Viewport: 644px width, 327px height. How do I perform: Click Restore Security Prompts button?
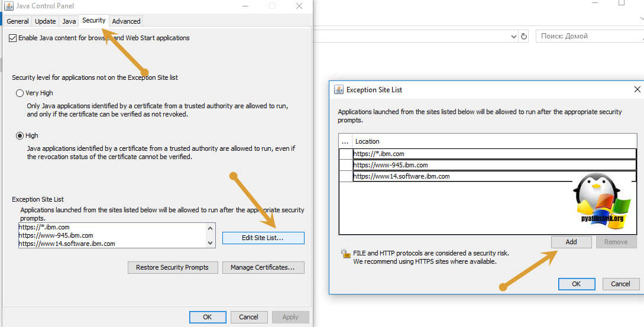point(172,267)
